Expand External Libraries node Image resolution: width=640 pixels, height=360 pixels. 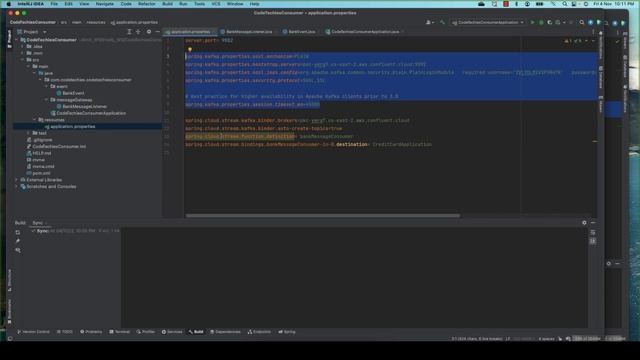17,180
